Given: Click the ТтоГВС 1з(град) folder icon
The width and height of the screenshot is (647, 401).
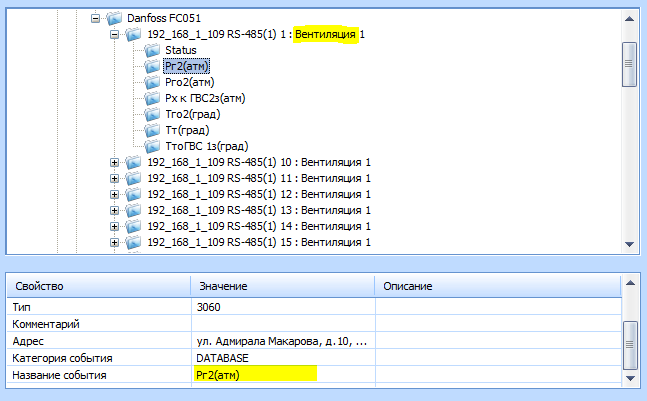Looking at the screenshot, I should pyautogui.click(x=153, y=146).
